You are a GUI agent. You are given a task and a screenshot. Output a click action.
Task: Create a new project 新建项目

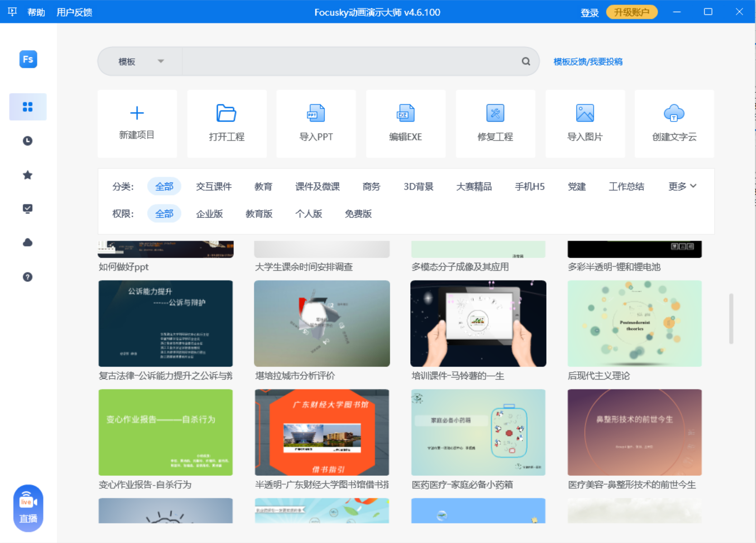[137, 123]
